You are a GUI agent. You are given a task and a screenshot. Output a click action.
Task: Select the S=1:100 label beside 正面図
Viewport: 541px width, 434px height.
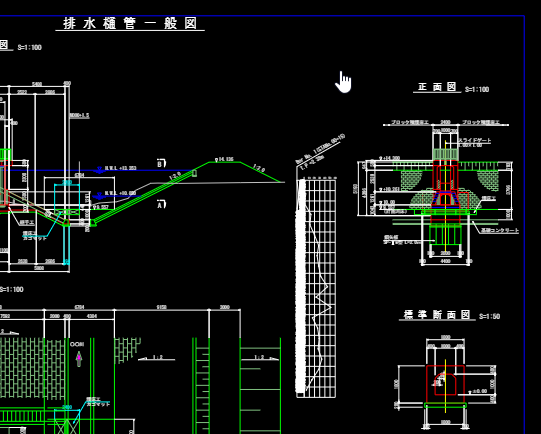pos(477,90)
